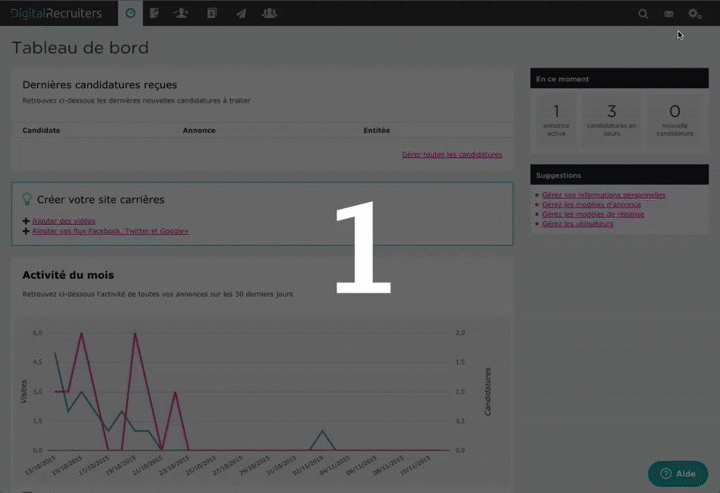Click the dashboard icon in the top navbar
720x493 pixels.
pyautogui.click(x=130, y=13)
